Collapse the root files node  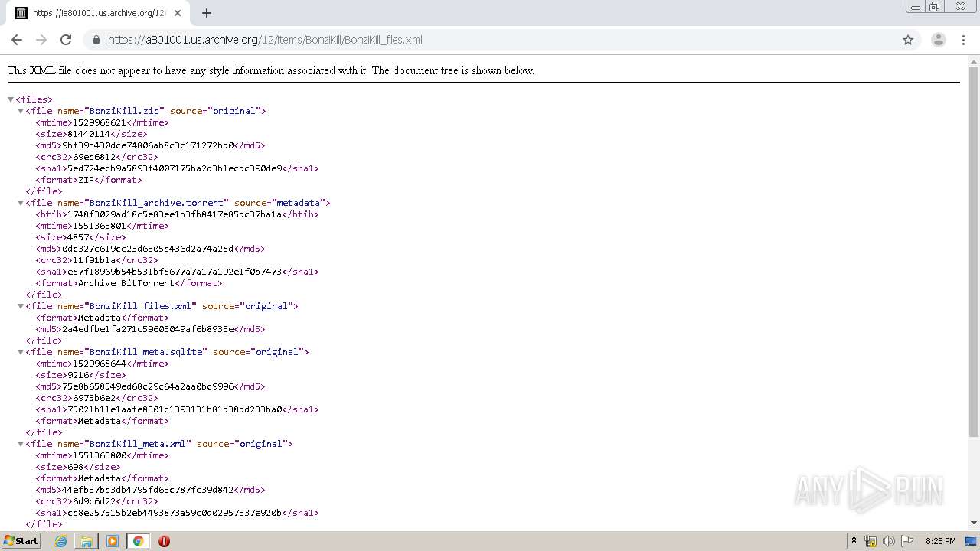point(11,99)
